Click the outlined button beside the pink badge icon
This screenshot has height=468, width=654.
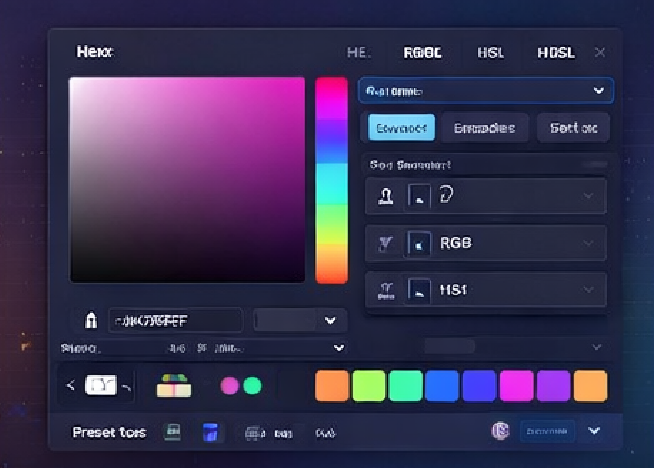[x=546, y=431]
